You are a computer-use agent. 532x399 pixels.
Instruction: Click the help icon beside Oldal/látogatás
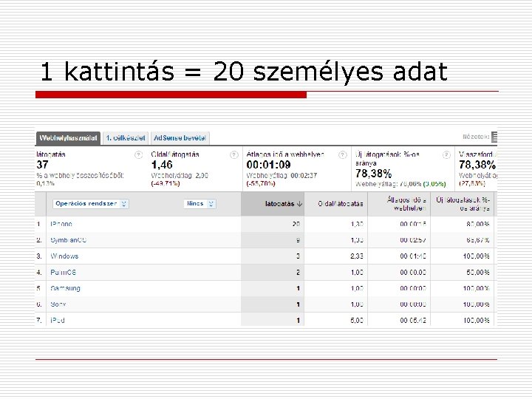234,155
